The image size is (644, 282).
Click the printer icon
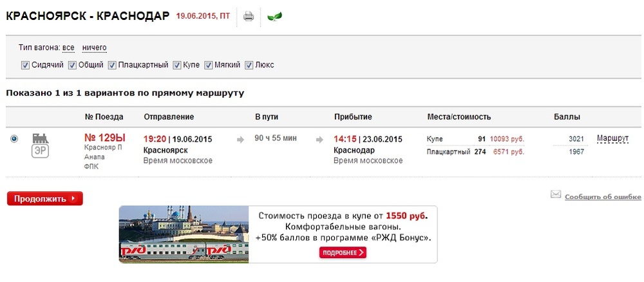pos(249,17)
